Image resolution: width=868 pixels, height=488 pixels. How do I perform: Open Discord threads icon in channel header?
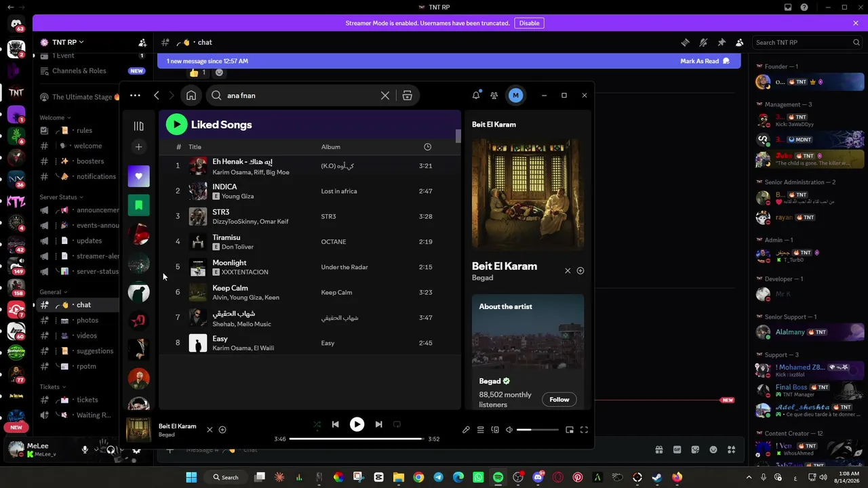(x=686, y=42)
